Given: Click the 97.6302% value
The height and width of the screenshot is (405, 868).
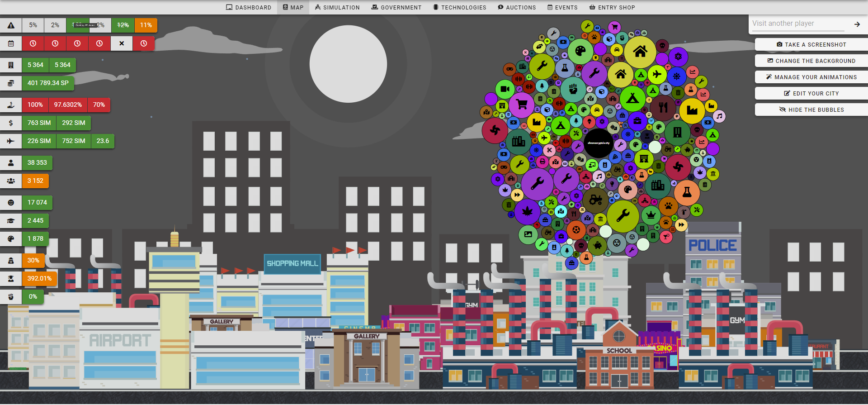Looking at the screenshot, I should 68,105.
